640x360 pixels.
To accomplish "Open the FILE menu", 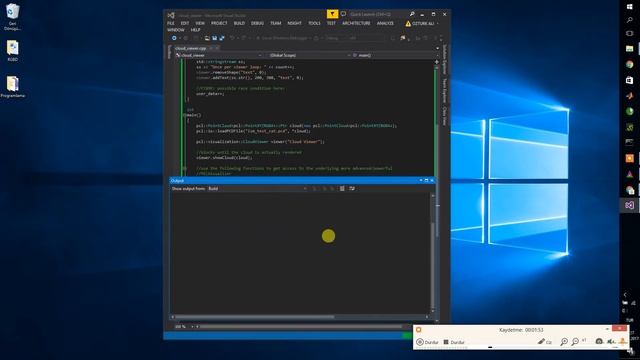I will (x=171, y=23).
